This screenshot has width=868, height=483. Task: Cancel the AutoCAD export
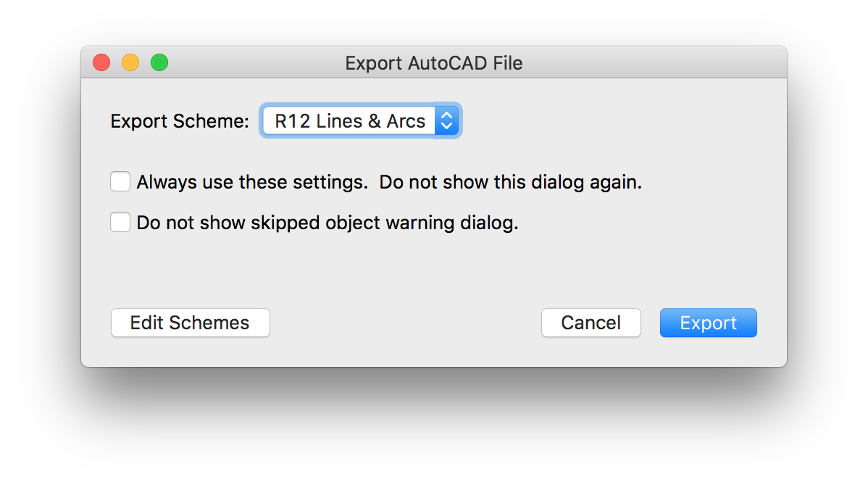[x=591, y=323]
